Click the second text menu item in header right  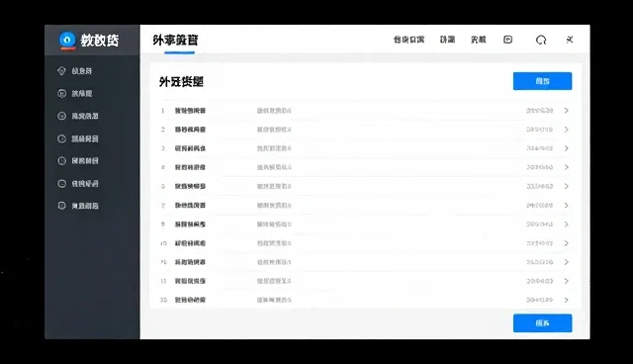[447, 40]
